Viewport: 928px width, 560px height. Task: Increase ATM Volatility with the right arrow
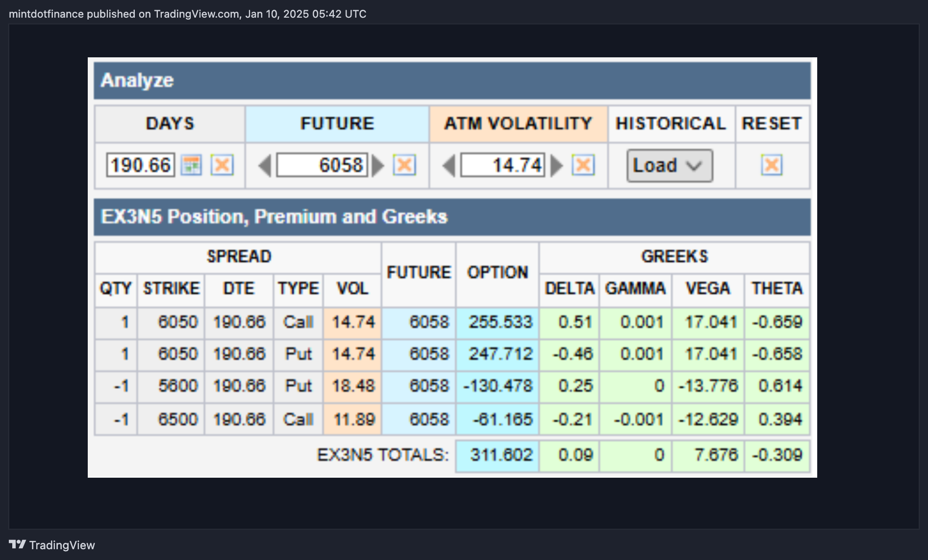(x=557, y=166)
